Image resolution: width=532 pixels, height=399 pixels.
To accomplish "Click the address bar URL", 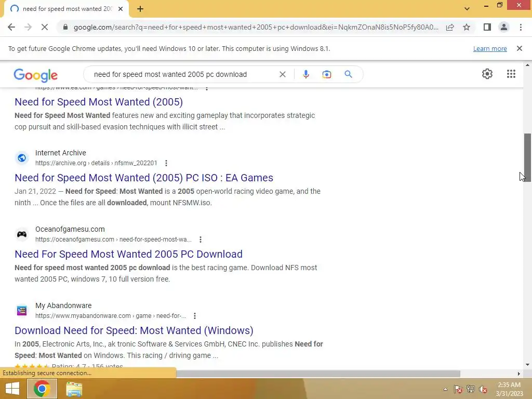I will click(x=256, y=27).
